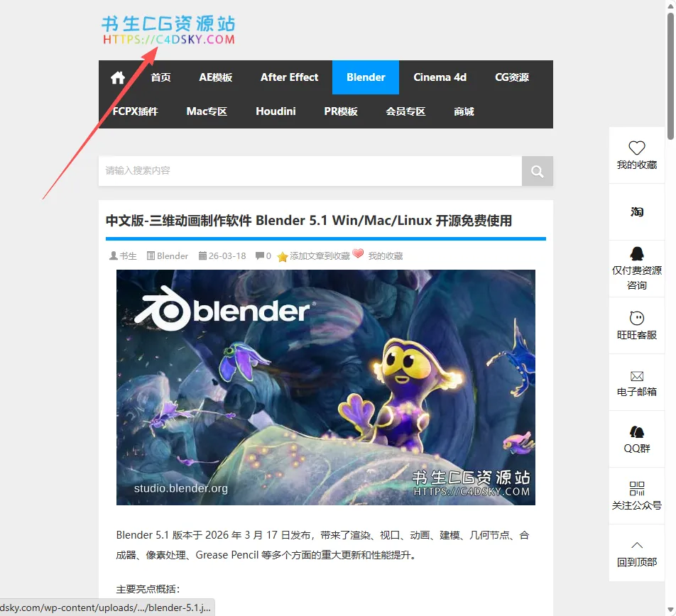
Task: Click the search box 请输入搜索内容
Action: pos(310,171)
